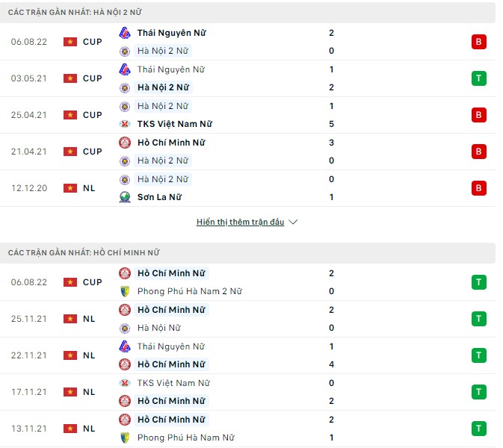Select the Phong Phú Hà Nam 2 Nữ team name
Viewport: 503px width, 448px height.
[x=189, y=291]
